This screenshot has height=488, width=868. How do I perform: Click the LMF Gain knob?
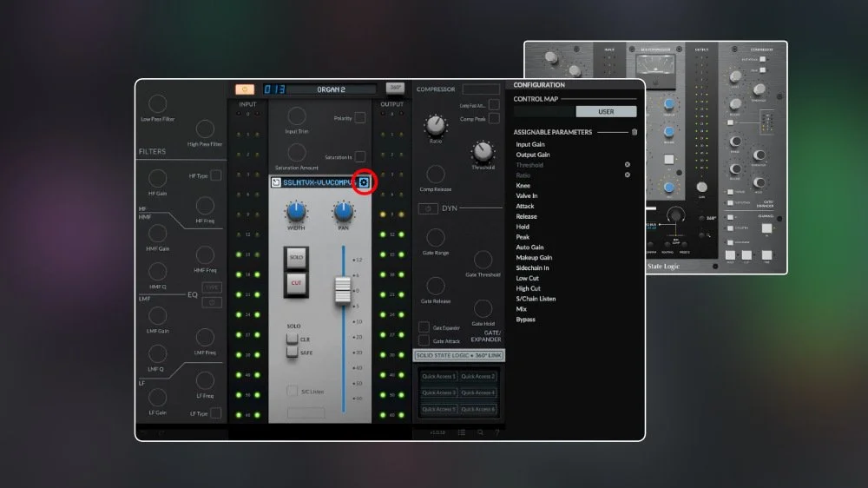(157, 315)
